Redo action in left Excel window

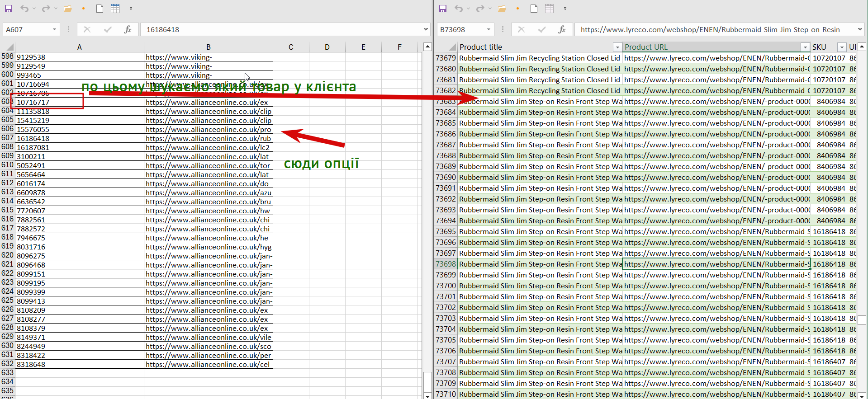click(x=46, y=9)
